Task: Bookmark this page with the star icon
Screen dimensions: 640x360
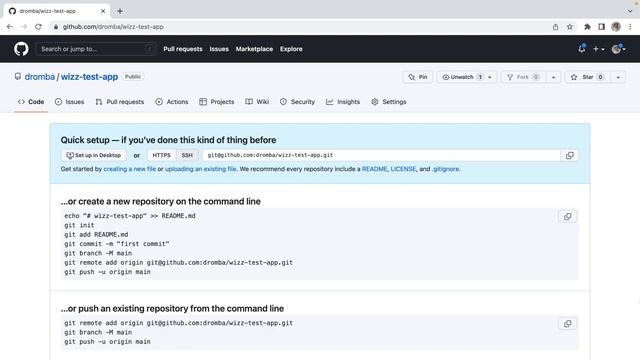Action: click(570, 27)
